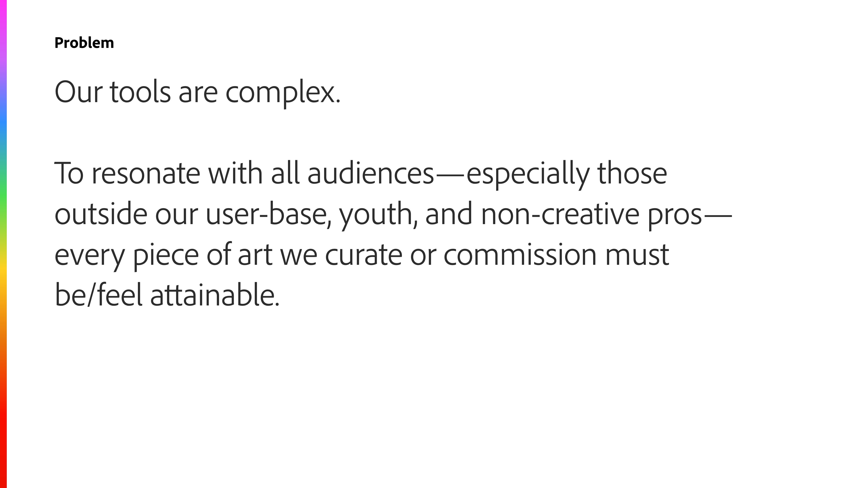Viewport: 868px width, 488px height.
Task: Click the magenta top of the gradient bar
Action: (x=3, y=14)
